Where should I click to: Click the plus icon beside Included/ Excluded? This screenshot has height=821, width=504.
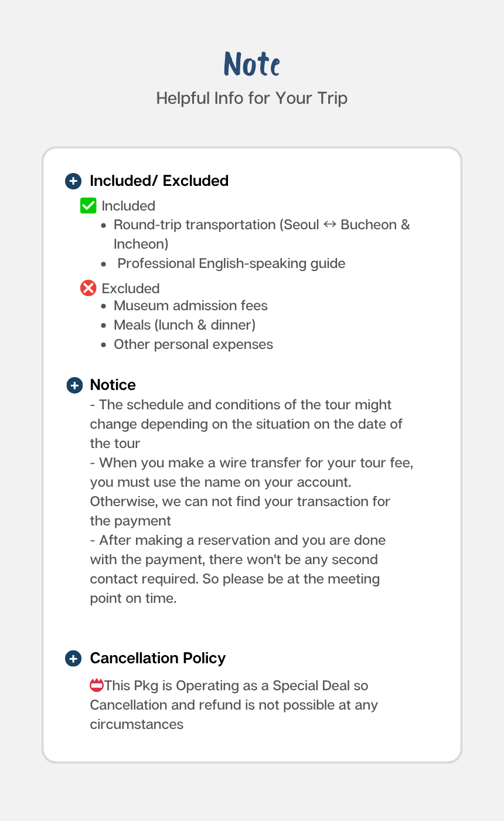73,181
